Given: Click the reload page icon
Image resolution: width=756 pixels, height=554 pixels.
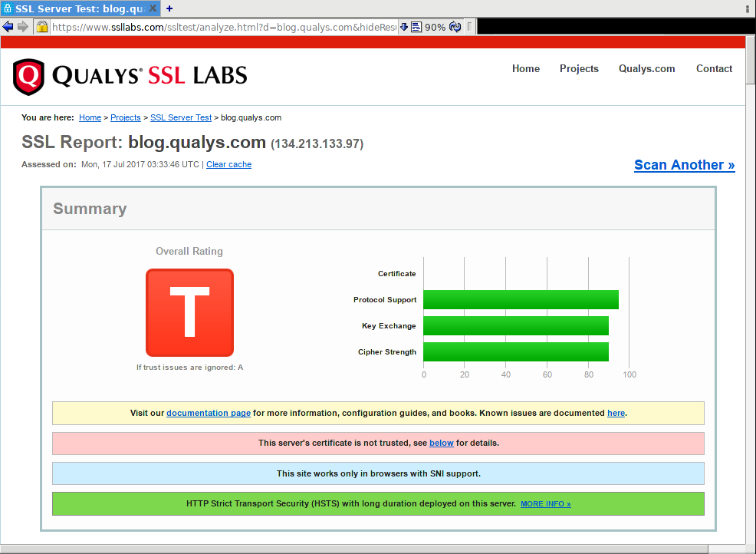Looking at the screenshot, I should point(455,27).
